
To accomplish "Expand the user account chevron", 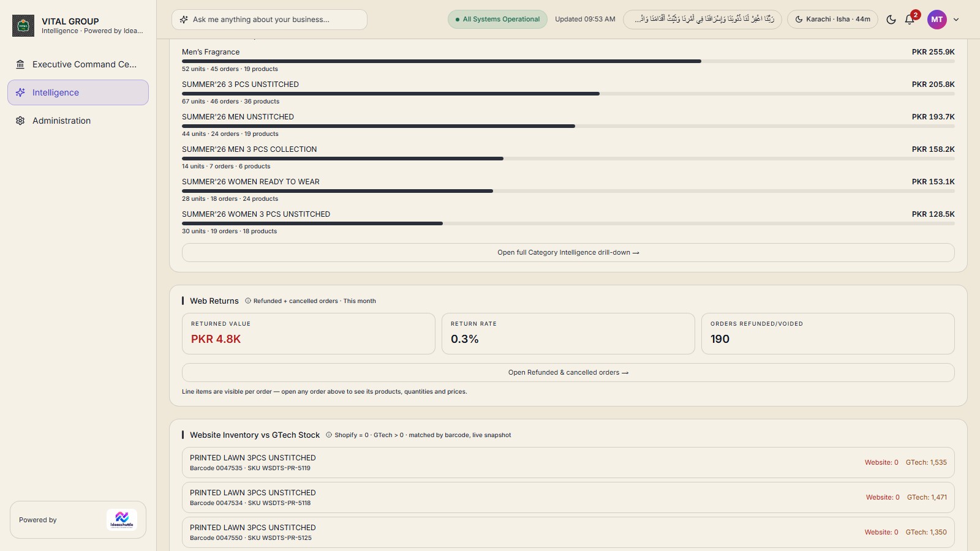I will tap(956, 20).
